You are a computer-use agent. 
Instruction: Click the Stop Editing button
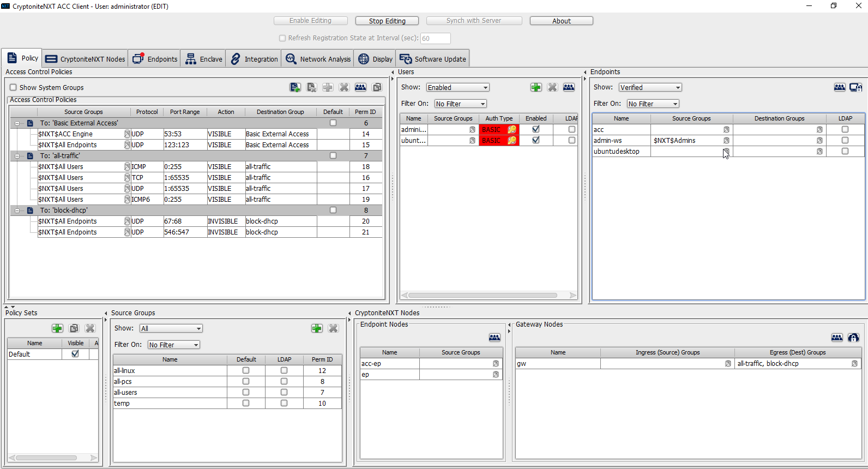[x=387, y=21]
